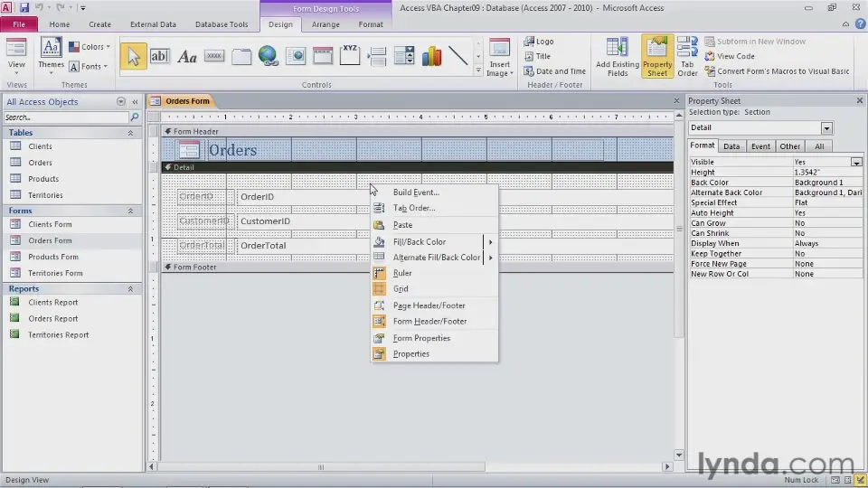
Task: Pick the Tab Control tool
Action: pyautogui.click(x=241, y=56)
